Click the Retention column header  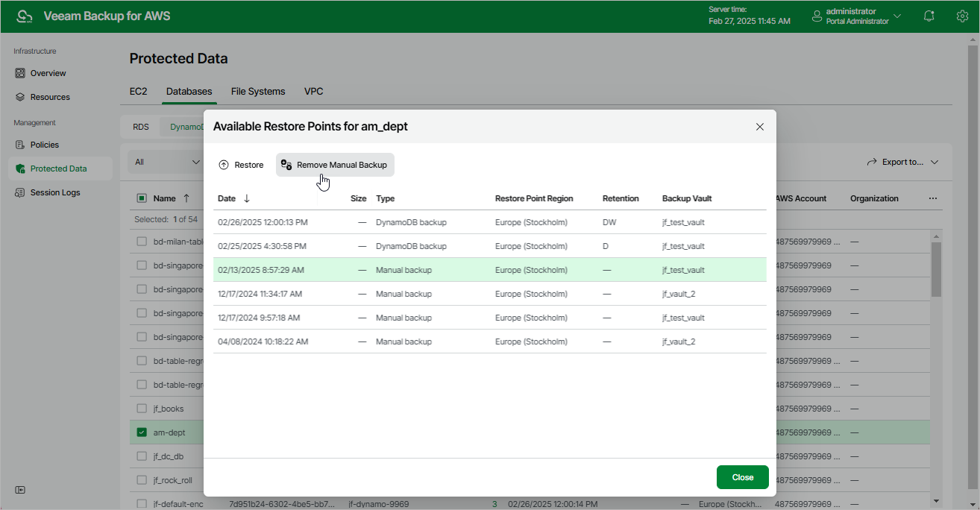621,198
